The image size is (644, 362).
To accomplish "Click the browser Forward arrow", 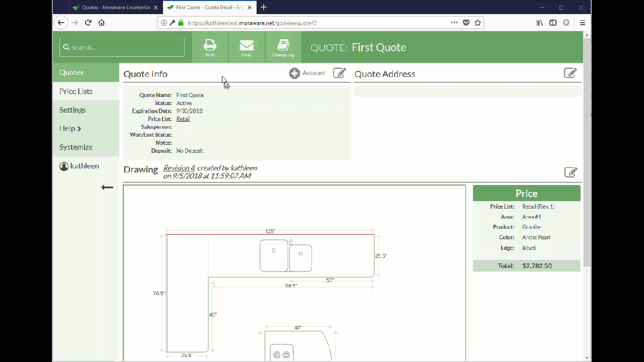I will (74, 23).
